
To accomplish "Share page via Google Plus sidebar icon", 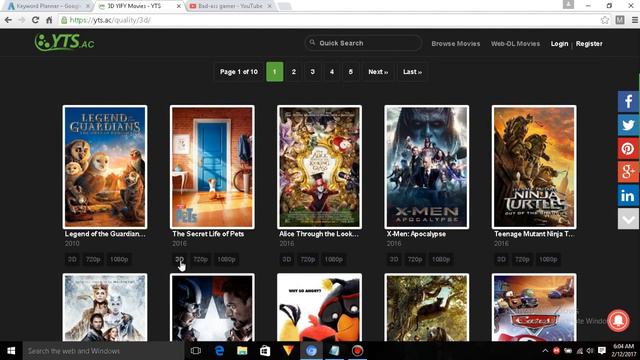I will coord(628,172).
